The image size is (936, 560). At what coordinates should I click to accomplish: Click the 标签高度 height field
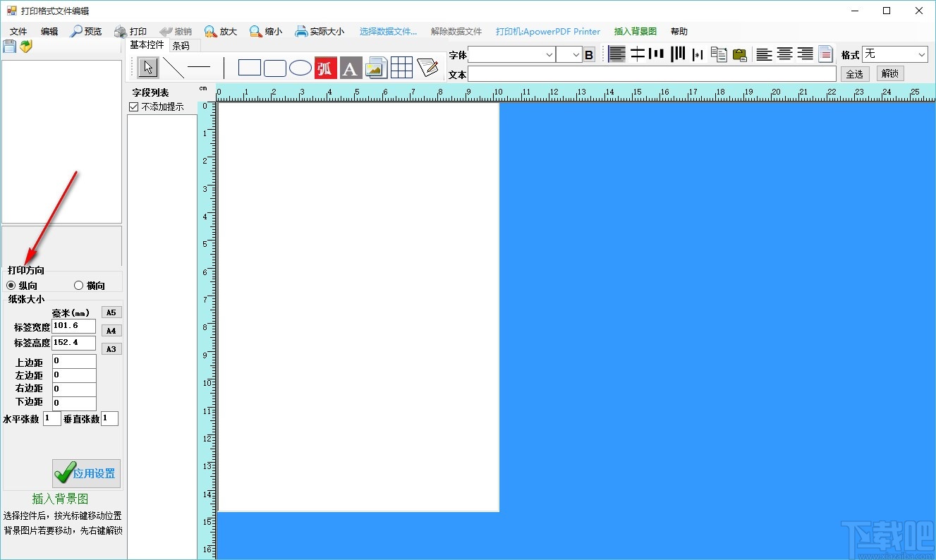[74, 343]
